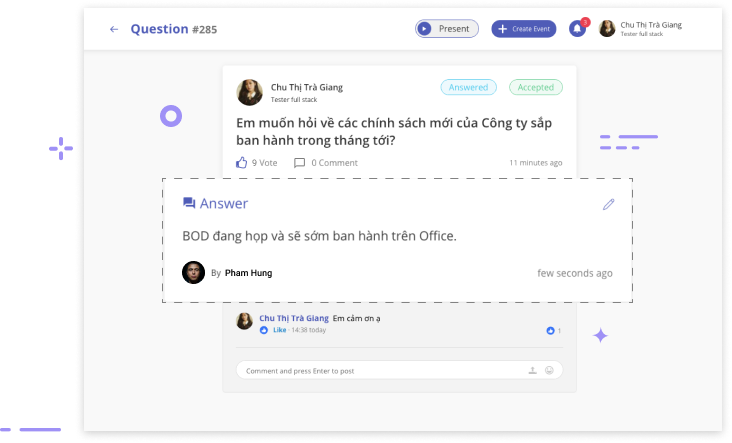
Task: Click the question author's avatar photo
Action: click(250, 92)
